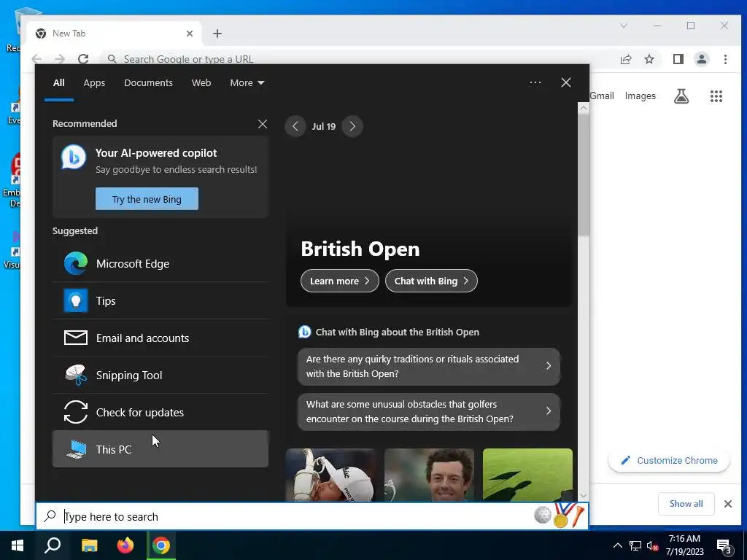Open File Explorer from taskbar
This screenshot has width=747, height=560.
tap(89, 545)
